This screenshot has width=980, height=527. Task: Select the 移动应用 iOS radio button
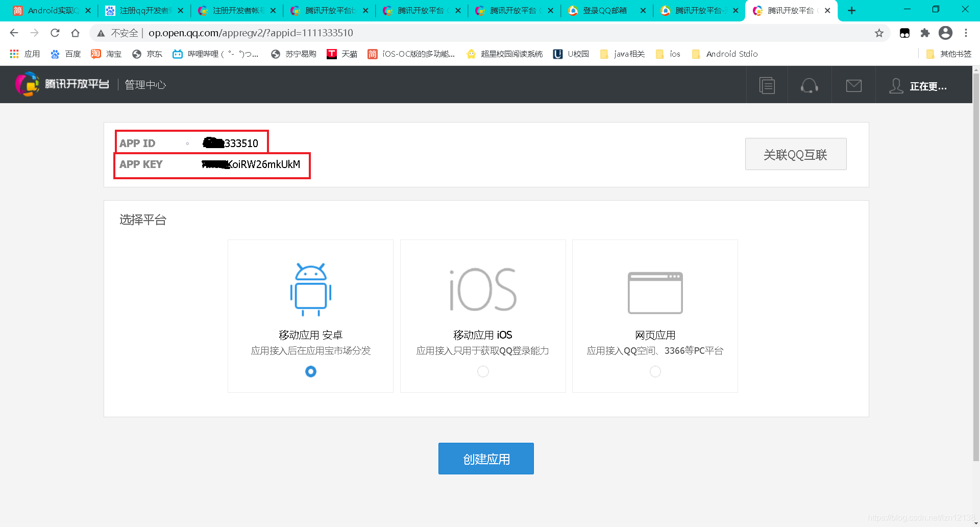[483, 371]
